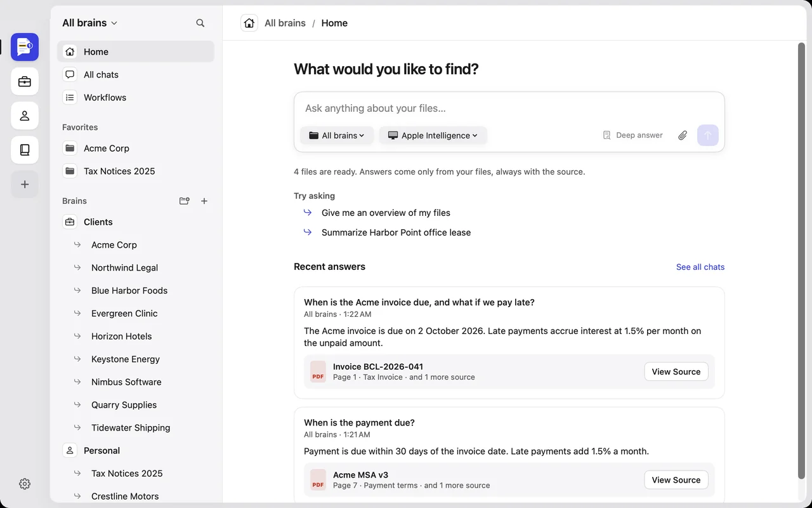This screenshot has height=508, width=812.
Task: Toggle Deep answer mode
Action: click(632, 135)
